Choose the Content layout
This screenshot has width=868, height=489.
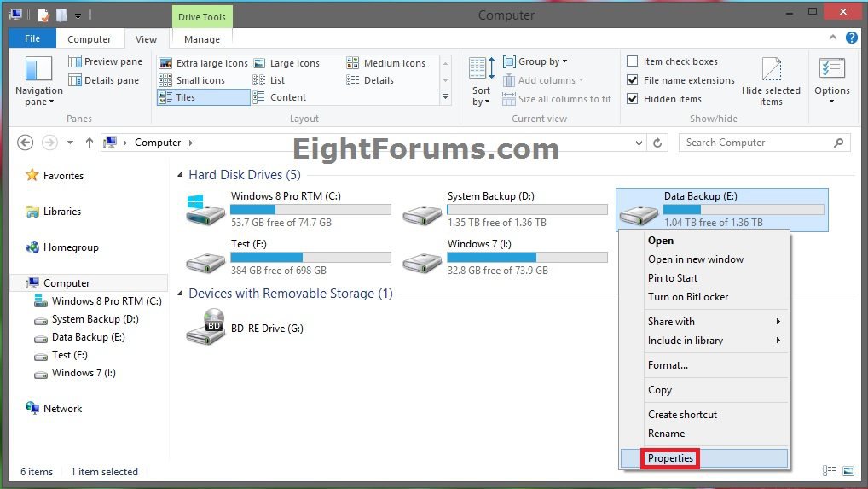(x=280, y=97)
